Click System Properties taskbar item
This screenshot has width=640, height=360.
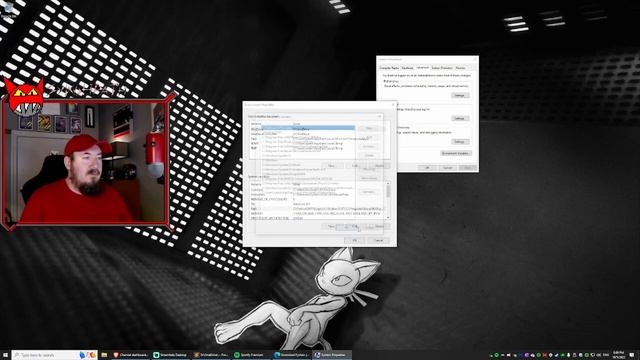(x=332, y=355)
